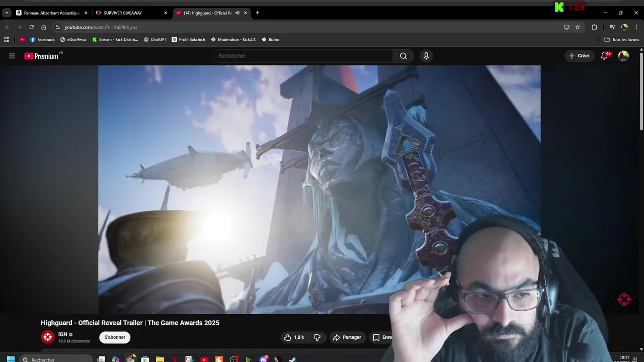Open Microsoft Store from the taskbar

point(145,359)
